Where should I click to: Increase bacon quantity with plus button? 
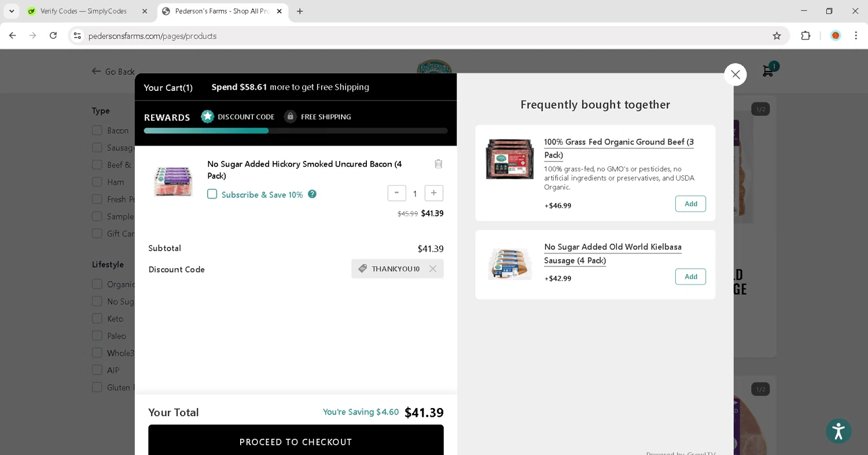pos(434,193)
